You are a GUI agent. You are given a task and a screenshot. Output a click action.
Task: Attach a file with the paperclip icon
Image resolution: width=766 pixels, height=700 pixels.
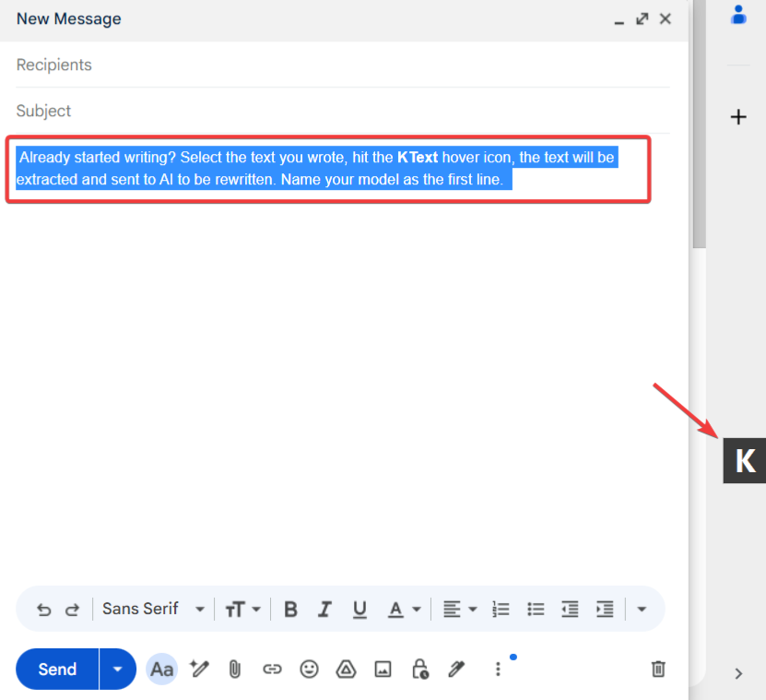[x=235, y=669]
